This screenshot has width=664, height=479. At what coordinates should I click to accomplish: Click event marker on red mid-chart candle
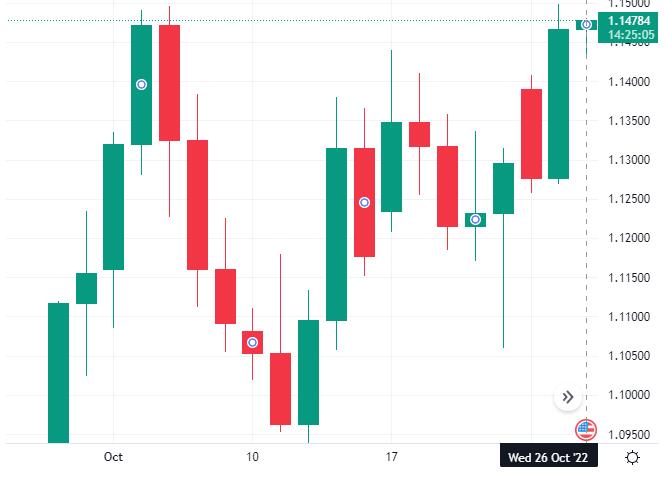coord(365,202)
